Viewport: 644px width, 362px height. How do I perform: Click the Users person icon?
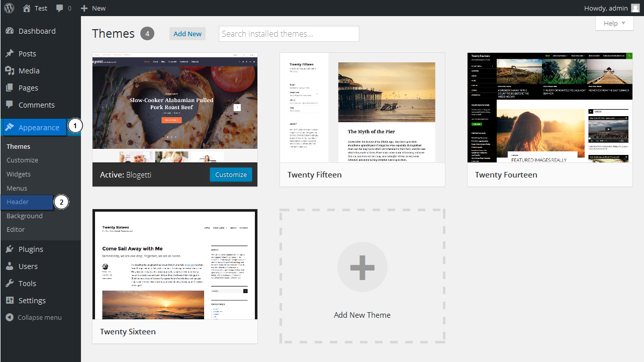pos(10,266)
